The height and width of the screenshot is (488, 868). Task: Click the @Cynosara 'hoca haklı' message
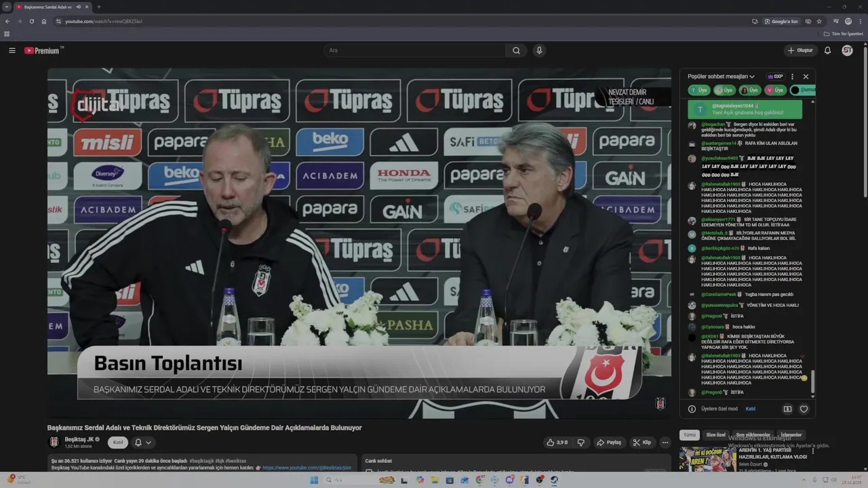point(745,327)
